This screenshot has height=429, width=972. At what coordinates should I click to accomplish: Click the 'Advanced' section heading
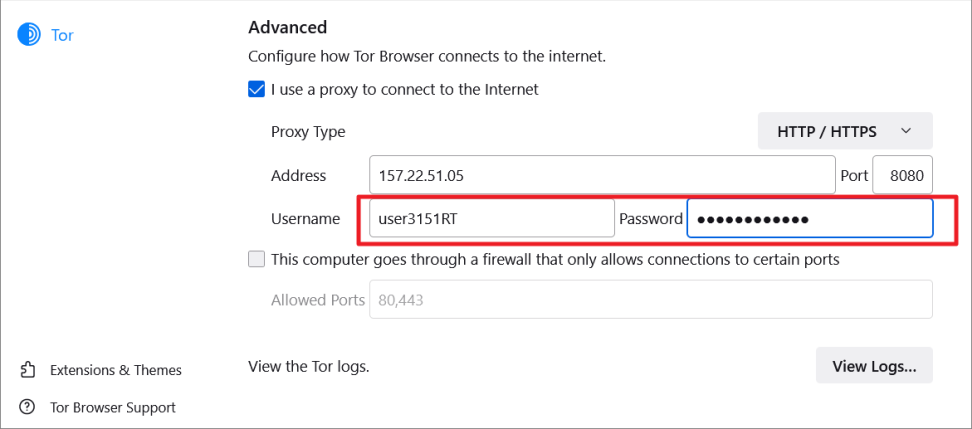tap(288, 27)
